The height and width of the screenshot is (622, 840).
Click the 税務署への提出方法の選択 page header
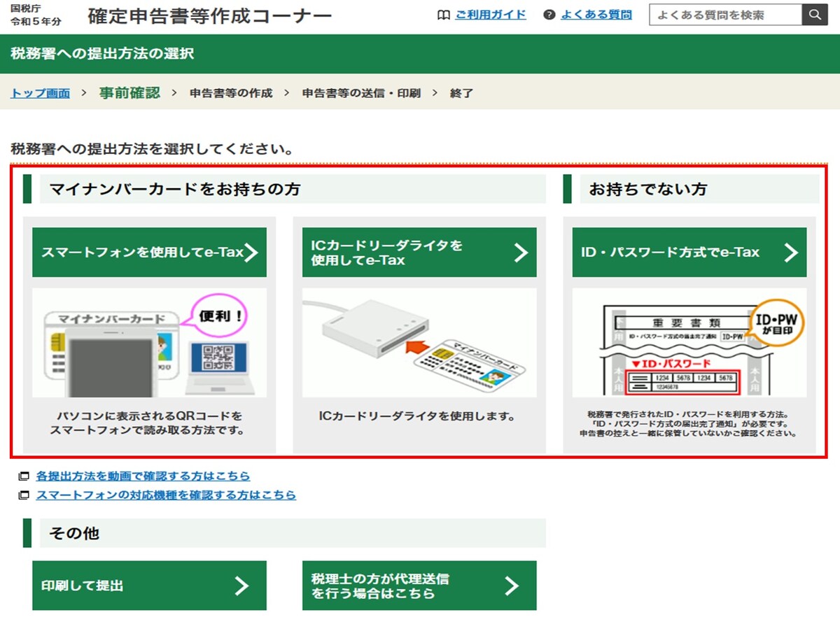102,54
